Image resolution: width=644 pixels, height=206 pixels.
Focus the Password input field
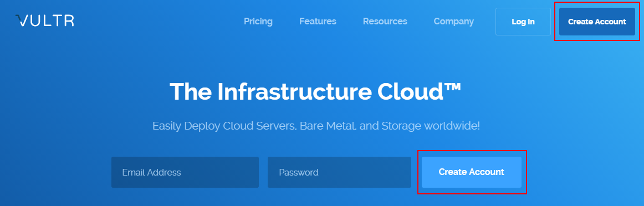pos(339,172)
